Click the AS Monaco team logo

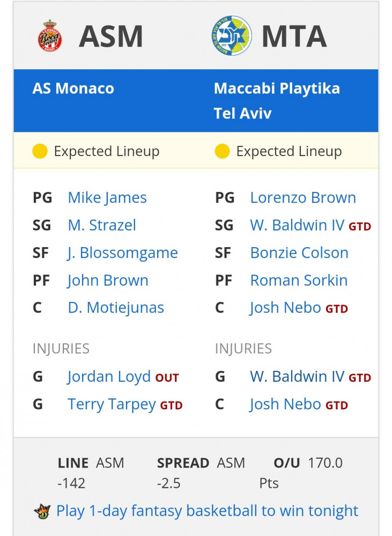click(x=49, y=35)
